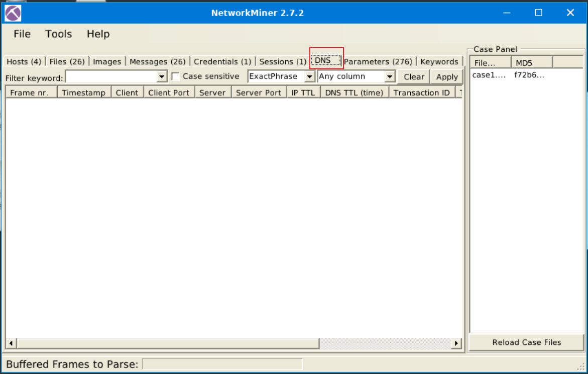Switch to the Parameters (276) tab
The image size is (588, 374).
[378, 62]
